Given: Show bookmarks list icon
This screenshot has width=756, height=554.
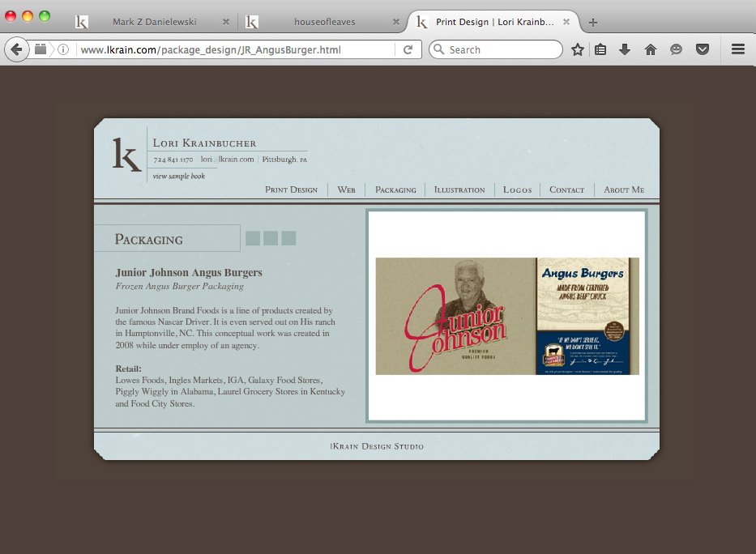Looking at the screenshot, I should coord(600,49).
